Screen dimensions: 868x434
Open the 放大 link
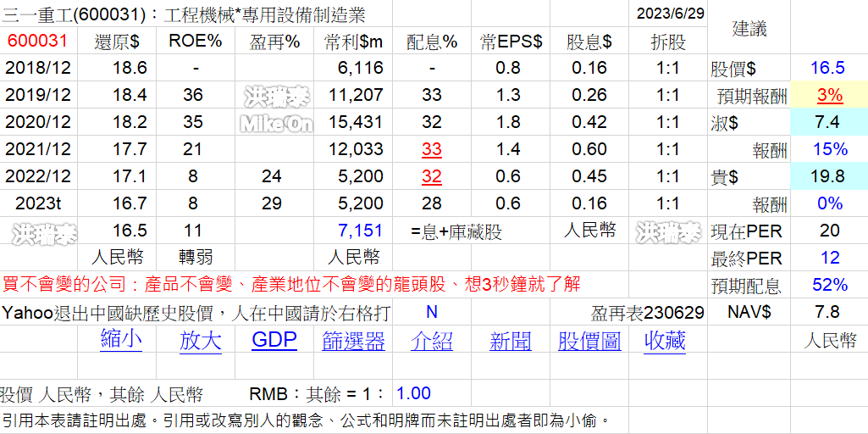(201, 340)
